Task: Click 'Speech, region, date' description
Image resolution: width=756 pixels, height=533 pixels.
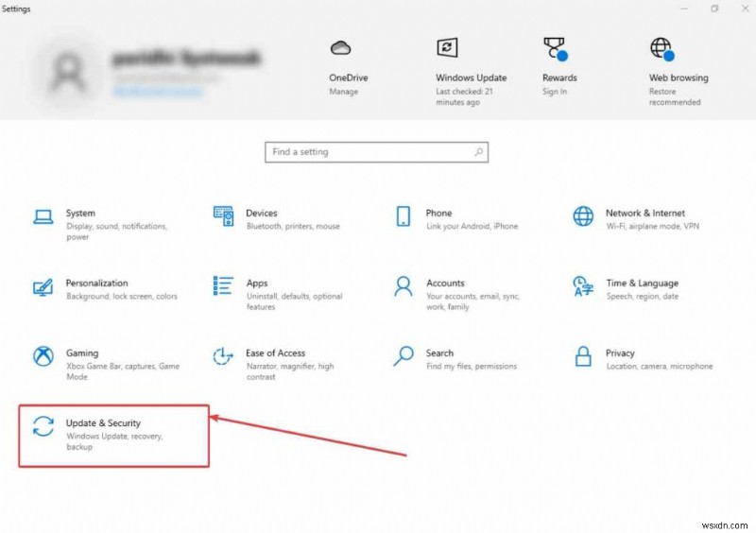Action: [x=643, y=296]
